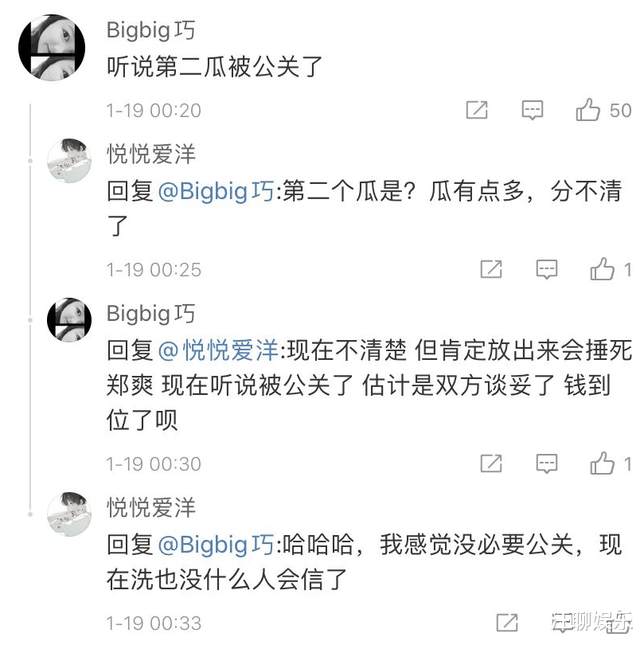Click the share icon on Bigbig巧's first comment
The image size is (644, 645).
click(x=477, y=111)
